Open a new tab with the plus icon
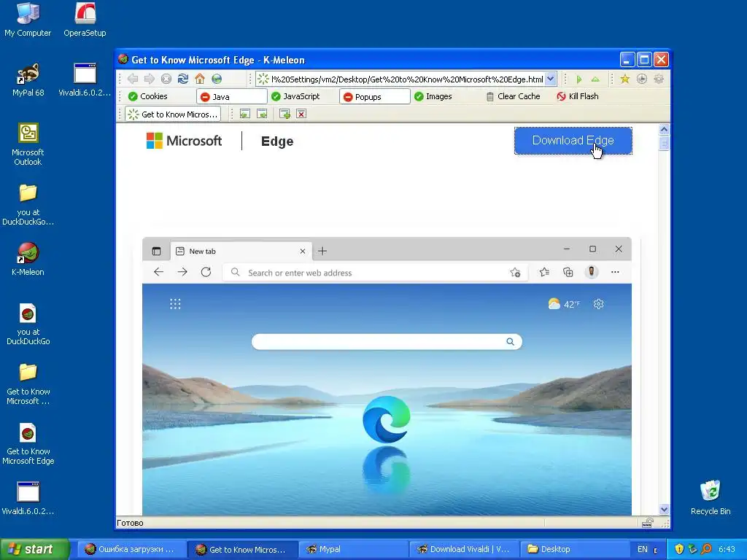 285,114
